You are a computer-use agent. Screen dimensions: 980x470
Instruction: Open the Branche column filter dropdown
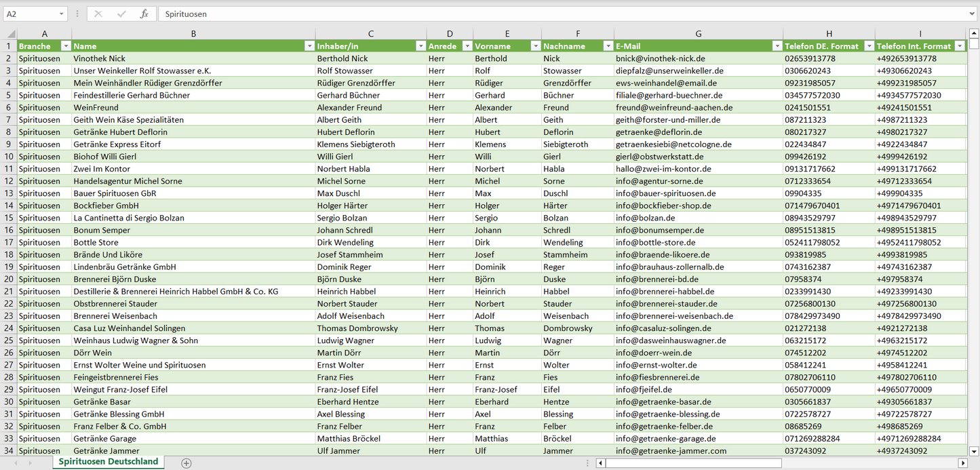(x=66, y=46)
